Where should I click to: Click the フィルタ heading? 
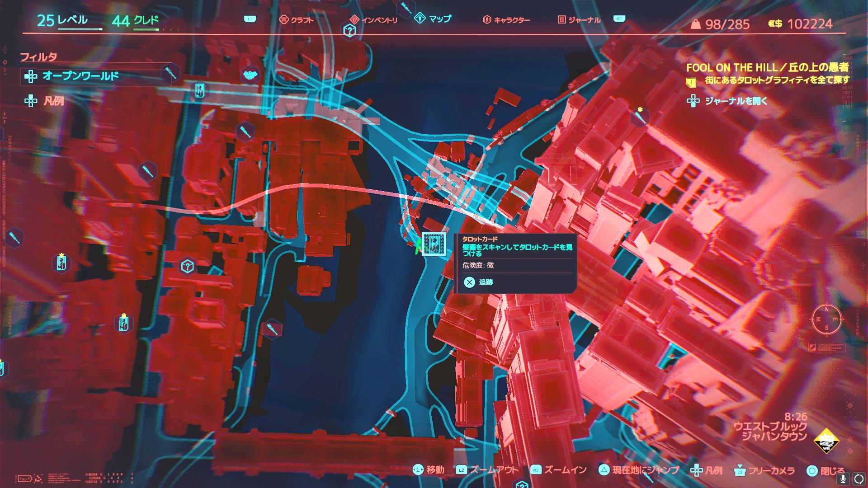point(38,57)
